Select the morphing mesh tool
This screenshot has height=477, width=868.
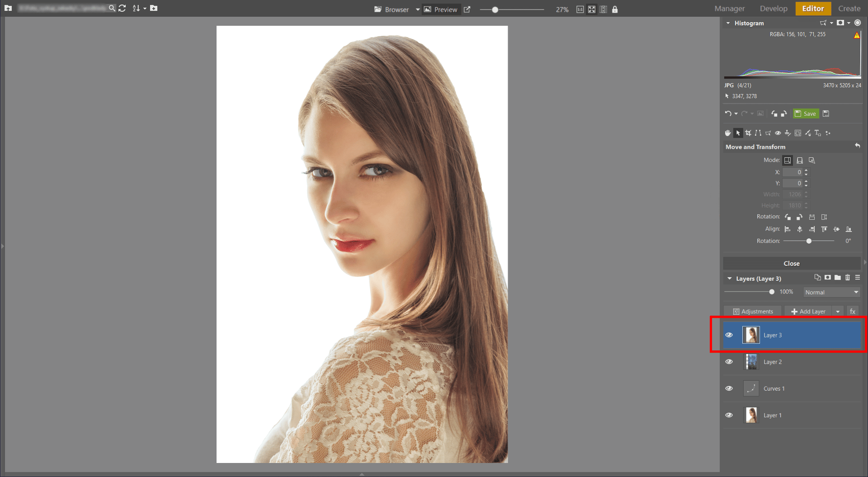[x=798, y=133]
